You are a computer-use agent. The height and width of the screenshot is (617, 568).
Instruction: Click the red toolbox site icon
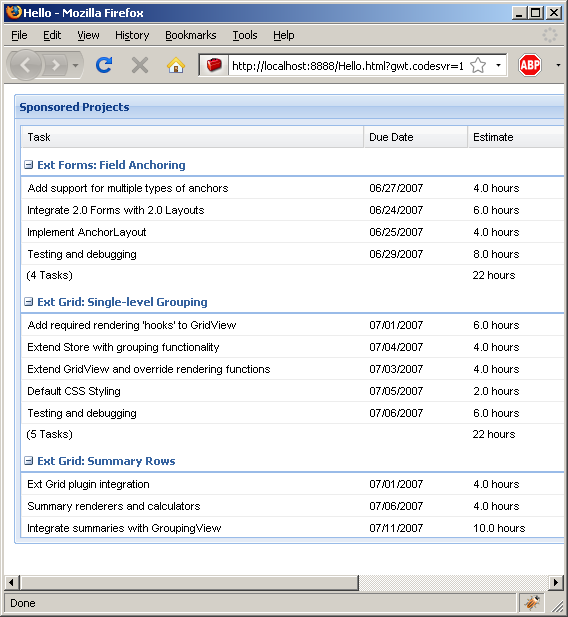point(214,65)
